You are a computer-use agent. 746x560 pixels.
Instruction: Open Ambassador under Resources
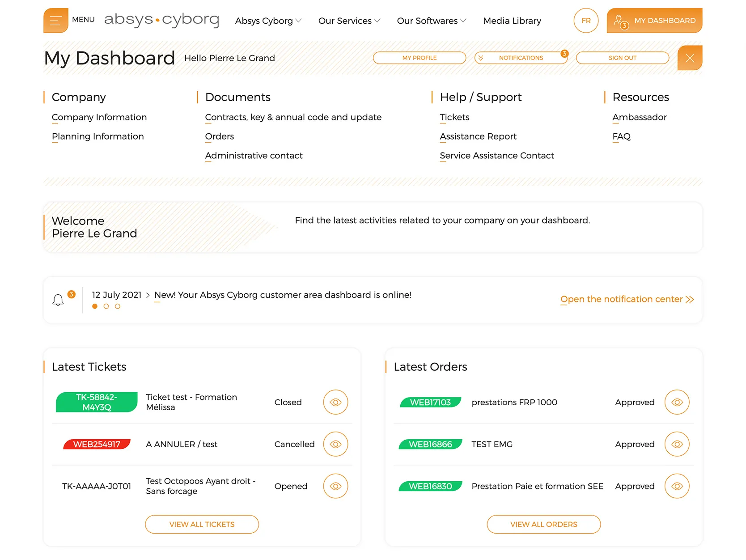point(640,117)
